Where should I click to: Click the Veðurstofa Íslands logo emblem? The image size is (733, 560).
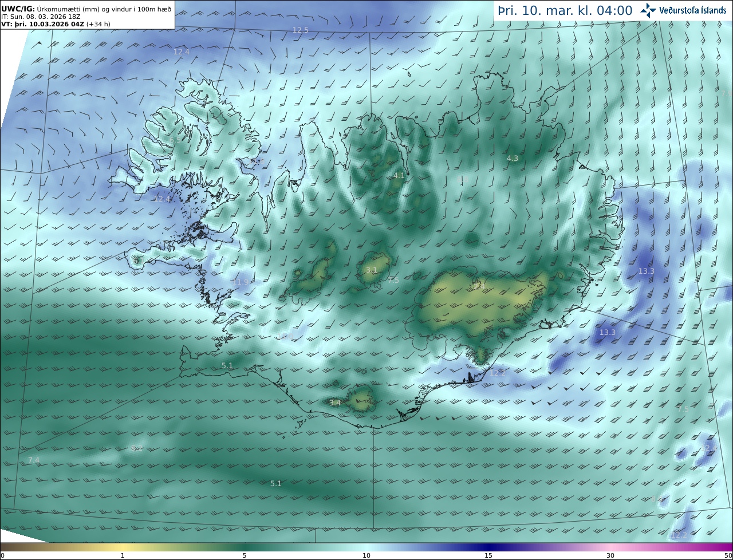pyautogui.click(x=648, y=10)
